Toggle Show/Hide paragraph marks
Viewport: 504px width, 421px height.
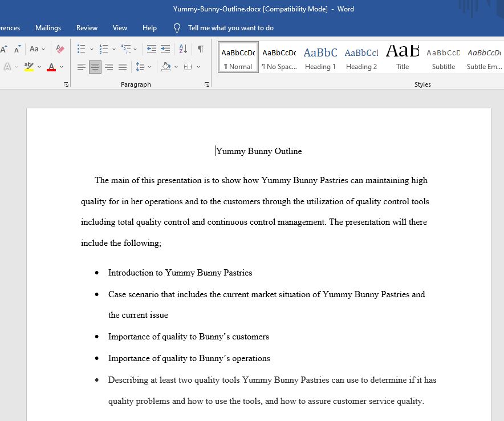[x=201, y=49]
